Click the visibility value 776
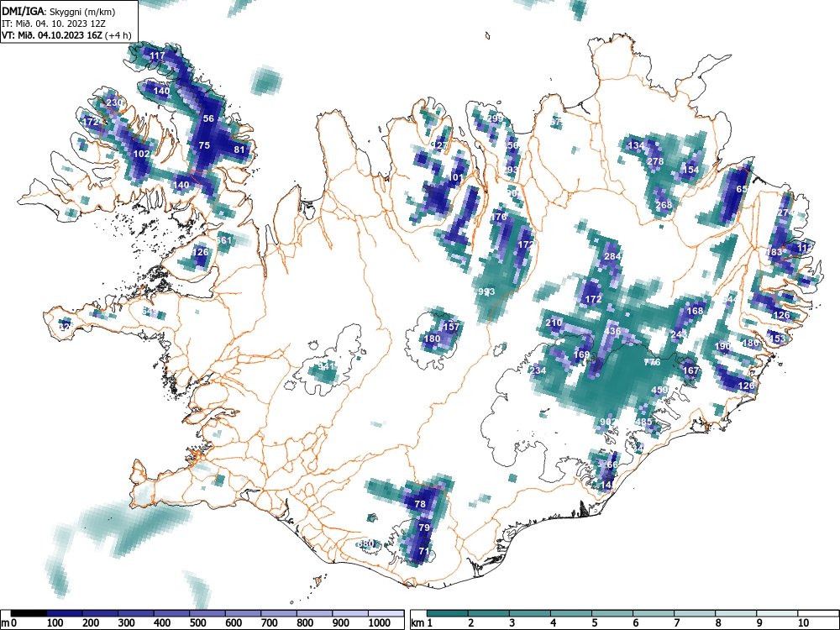 pyautogui.click(x=652, y=362)
